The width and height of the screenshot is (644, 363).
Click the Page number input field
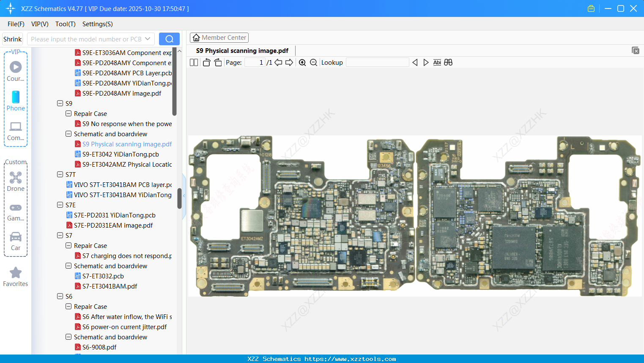(x=255, y=63)
